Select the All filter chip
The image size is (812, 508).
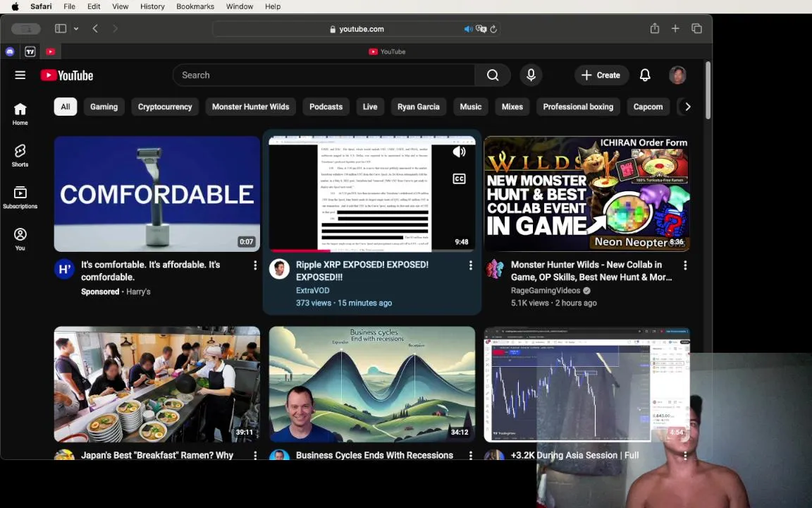pyautogui.click(x=66, y=107)
